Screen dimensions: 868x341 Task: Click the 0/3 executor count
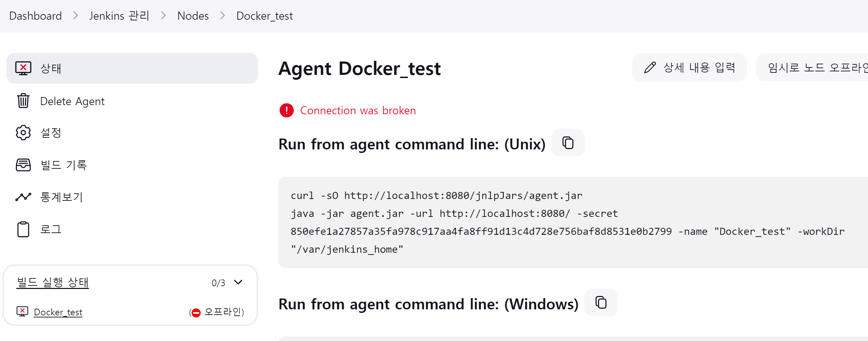click(x=218, y=283)
